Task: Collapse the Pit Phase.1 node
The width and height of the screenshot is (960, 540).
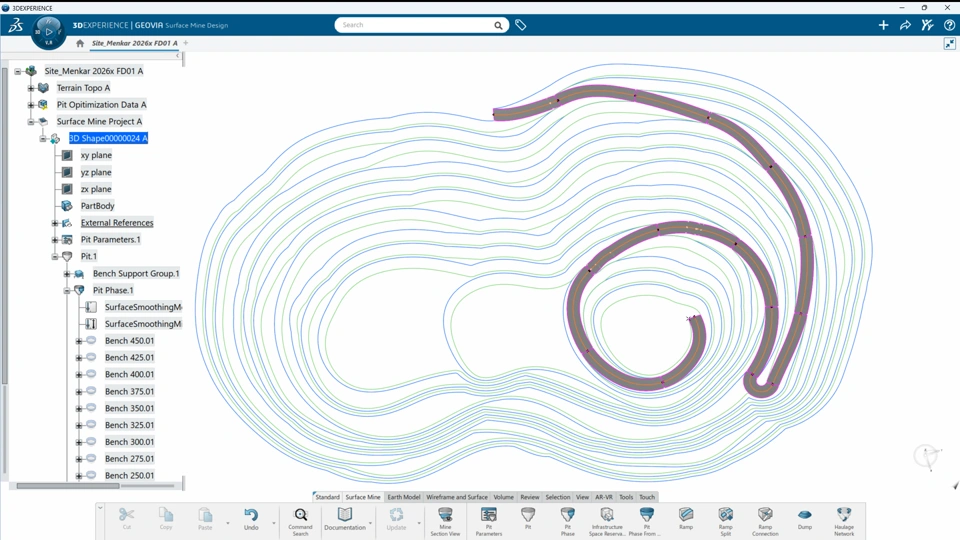Action: (x=67, y=290)
